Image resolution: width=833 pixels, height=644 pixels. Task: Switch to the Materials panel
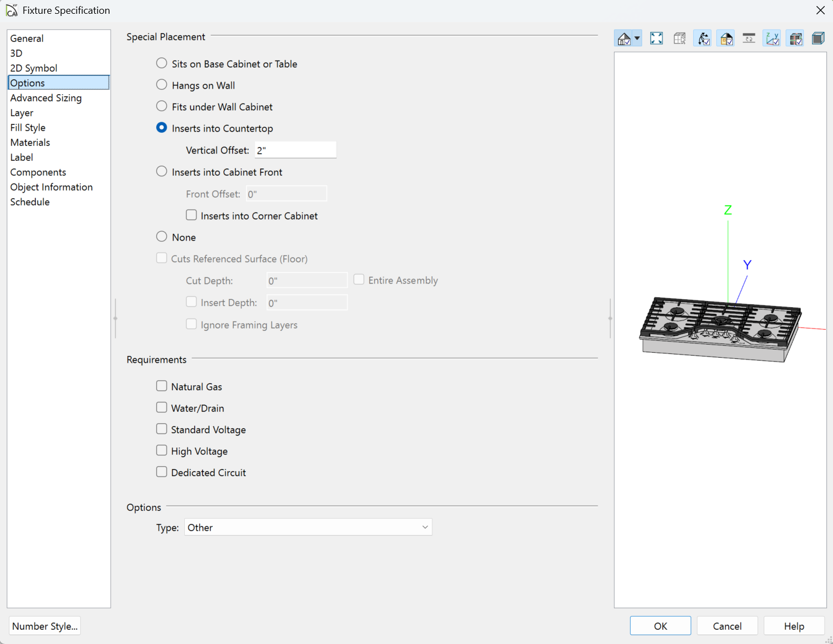coord(30,143)
